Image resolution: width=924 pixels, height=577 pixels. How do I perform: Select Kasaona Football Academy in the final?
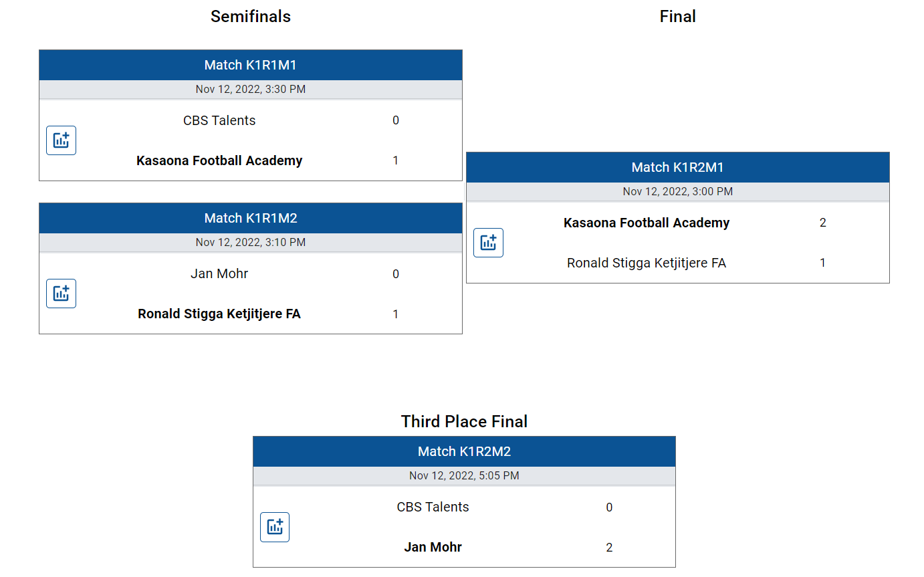click(x=647, y=223)
